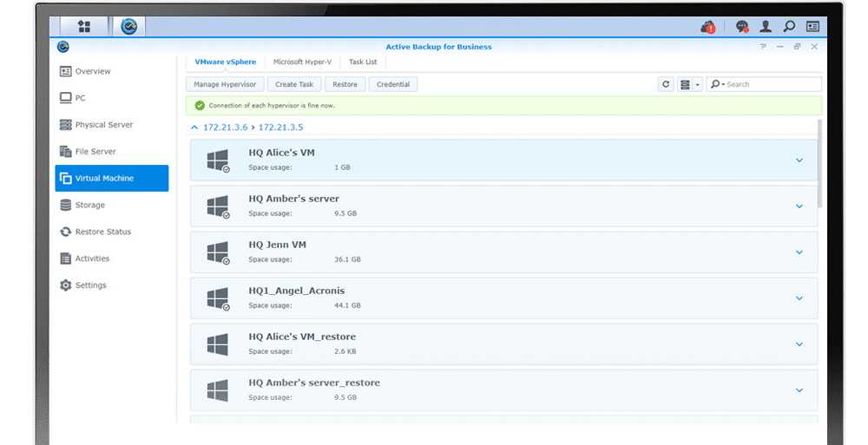Click green check icon in connection banner

[200, 105]
